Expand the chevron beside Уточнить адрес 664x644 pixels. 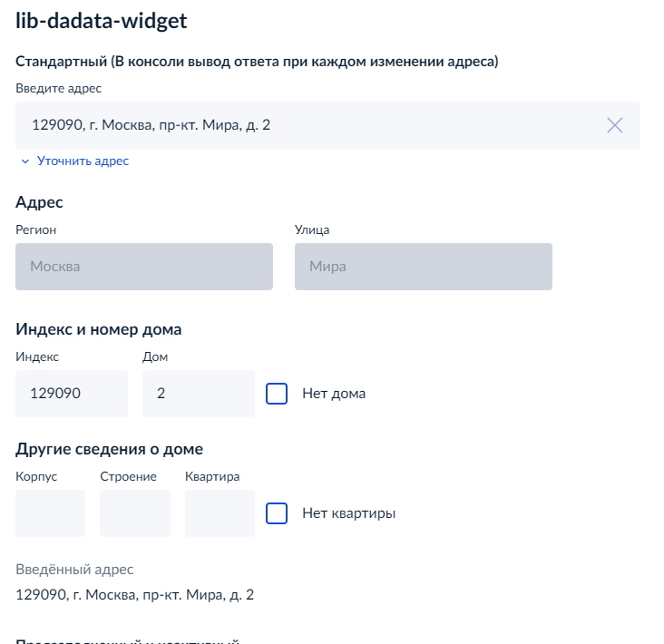(x=25, y=161)
